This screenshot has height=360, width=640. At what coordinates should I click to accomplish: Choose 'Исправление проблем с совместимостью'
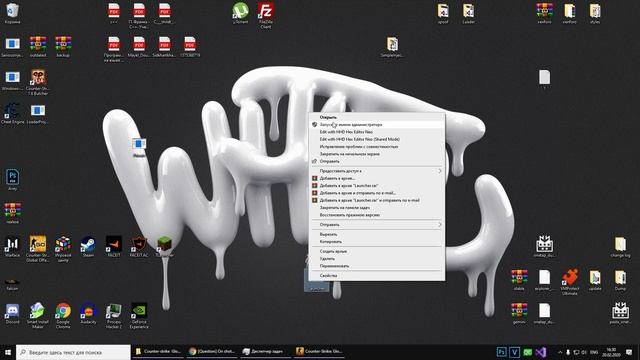pyautogui.click(x=377, y=147)
